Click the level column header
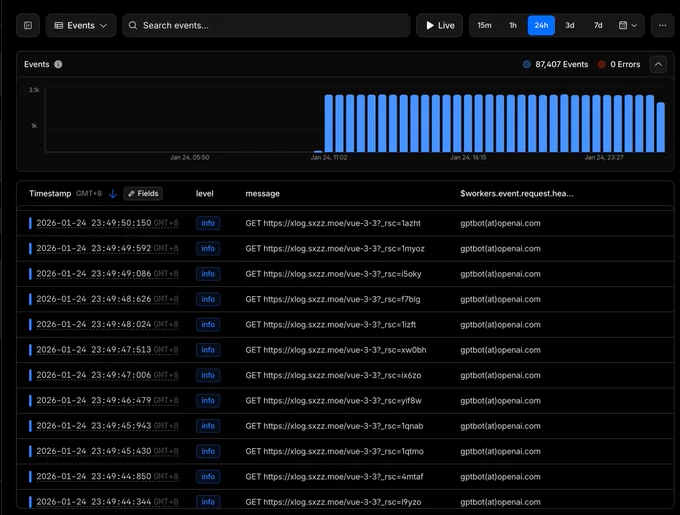Viewport: 680px width, 515px height. [204, 194]
